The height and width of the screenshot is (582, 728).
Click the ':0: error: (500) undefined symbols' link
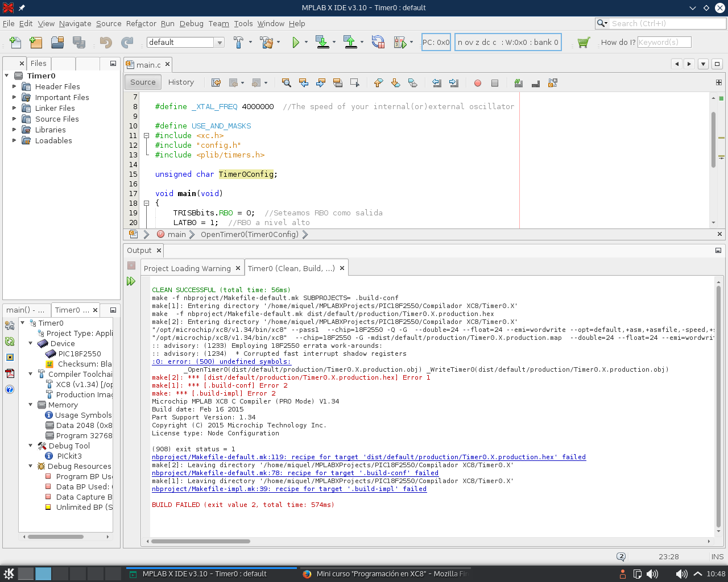tap(221, 361)
